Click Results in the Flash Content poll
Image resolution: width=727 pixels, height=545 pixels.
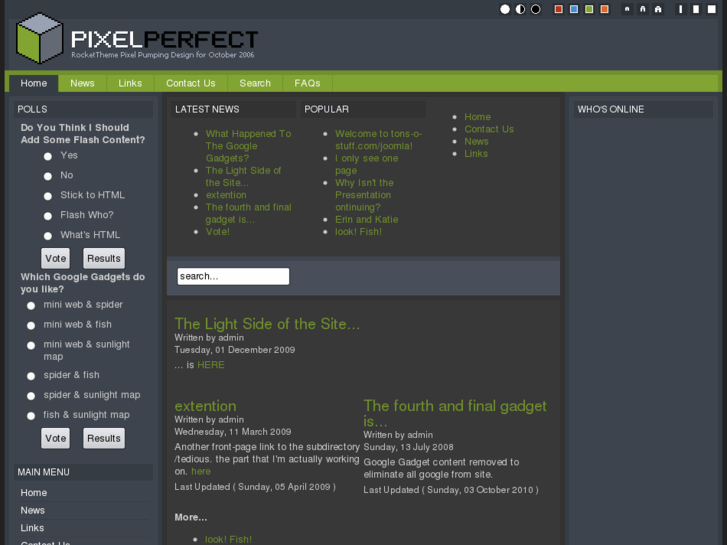[104, 258]
